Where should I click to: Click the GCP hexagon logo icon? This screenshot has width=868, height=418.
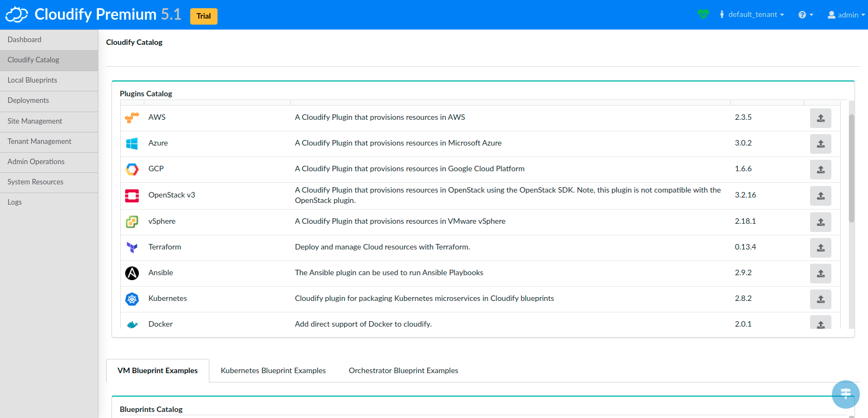[x=132, y=169]
